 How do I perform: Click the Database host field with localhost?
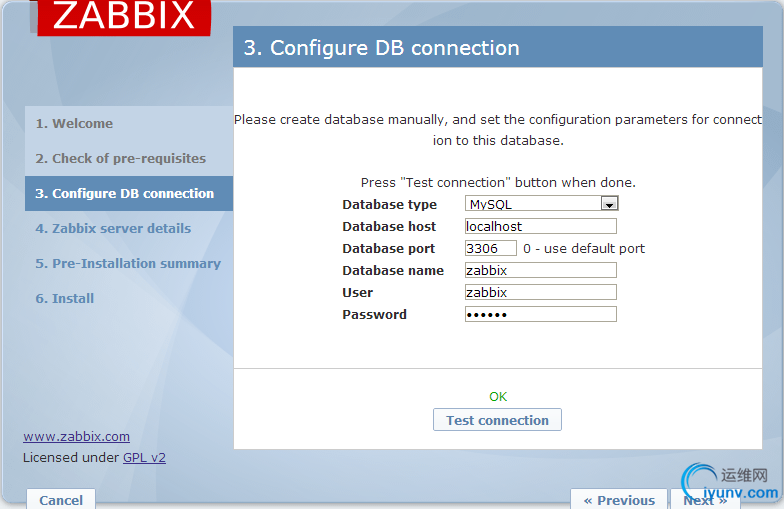tap(540, 226)
